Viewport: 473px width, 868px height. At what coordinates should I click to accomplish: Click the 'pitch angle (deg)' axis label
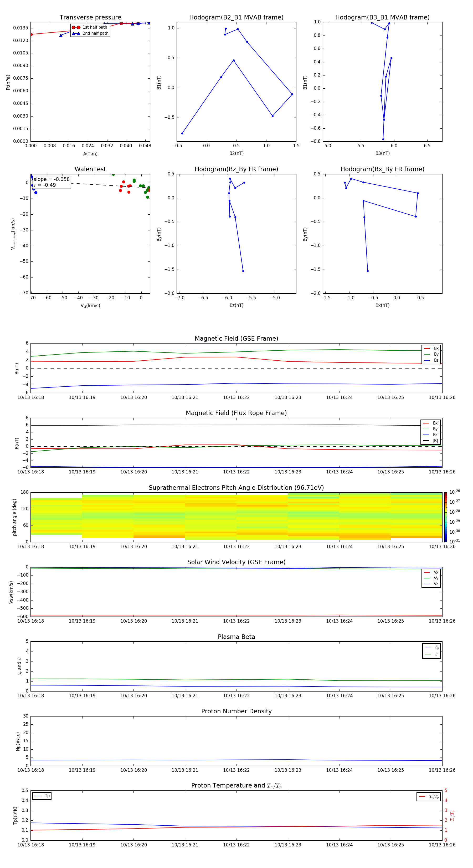point(14,517)
